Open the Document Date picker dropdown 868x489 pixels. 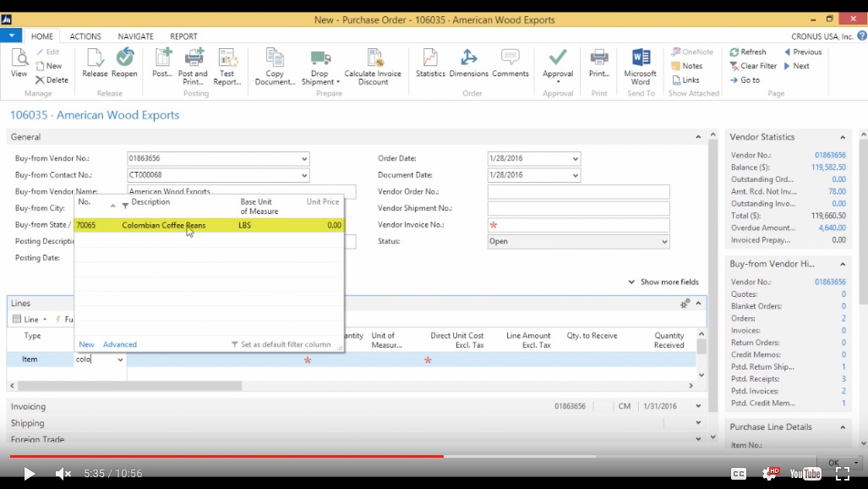point(576,175)
